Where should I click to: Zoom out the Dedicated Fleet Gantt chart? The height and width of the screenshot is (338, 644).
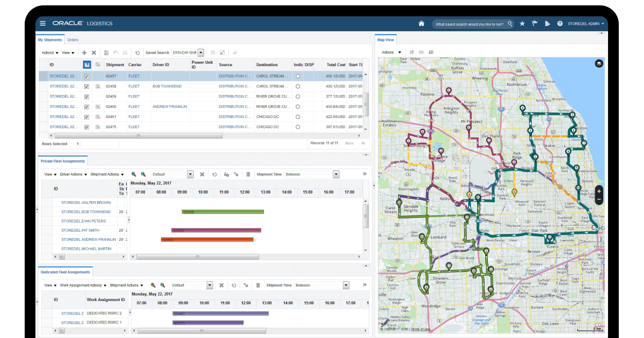(162, 285)
